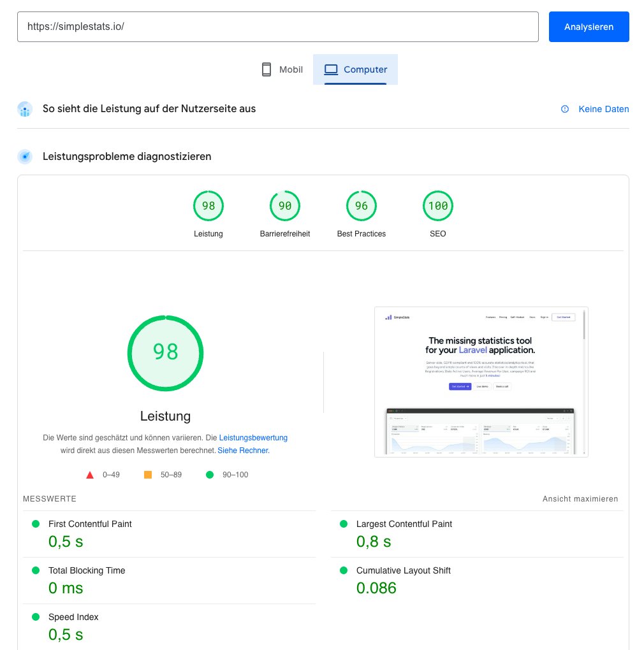644x650 pixels.
Task: Click the URL input field
Action: pyautogui.click(x=277, y=26)
